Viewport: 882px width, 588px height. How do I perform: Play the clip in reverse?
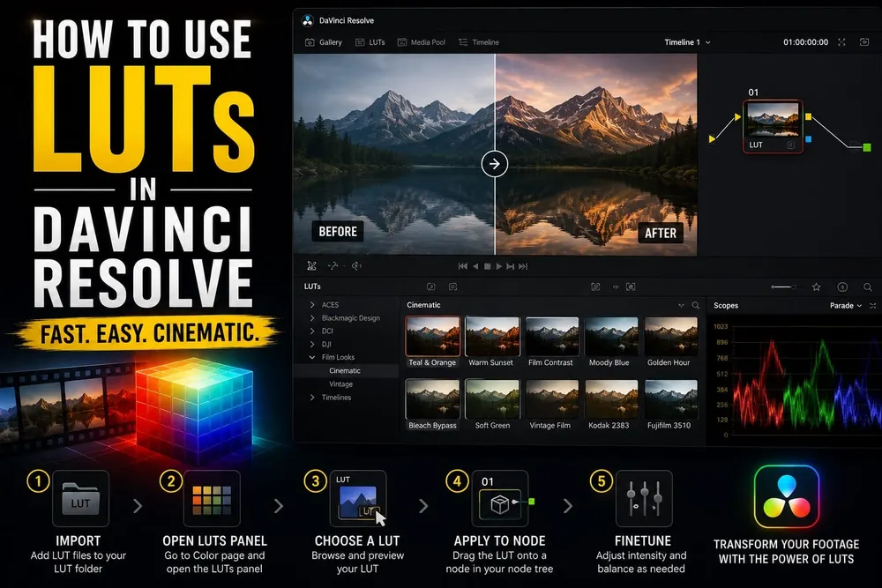(475, 266)
